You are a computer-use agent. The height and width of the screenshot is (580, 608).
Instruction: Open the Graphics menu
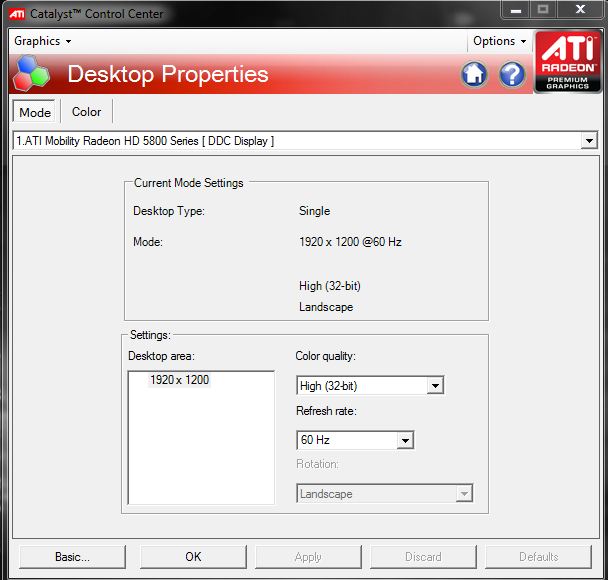click(43, 41)
